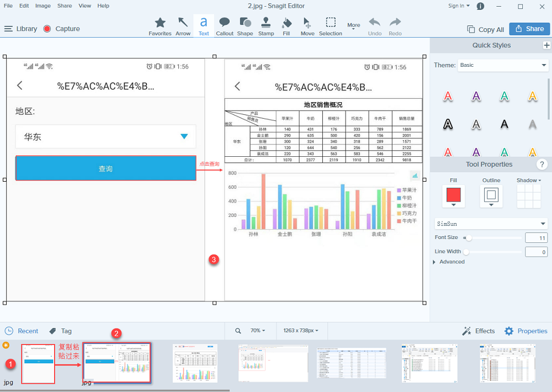
Task: Click the info icon in title bar
Action: [x=480, y=6]
